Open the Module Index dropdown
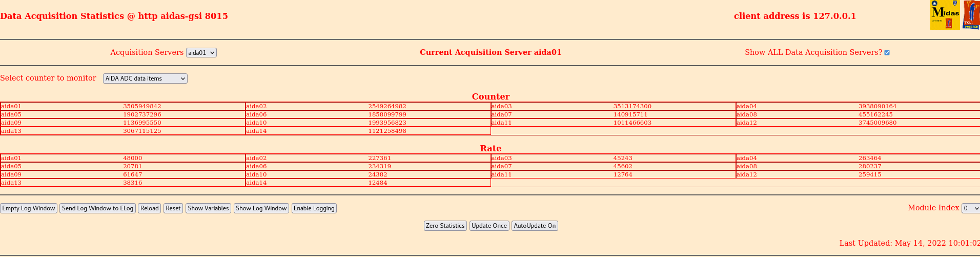Viewport: 980px width, 257px height. pyautogui.click(x=971, y=208)
